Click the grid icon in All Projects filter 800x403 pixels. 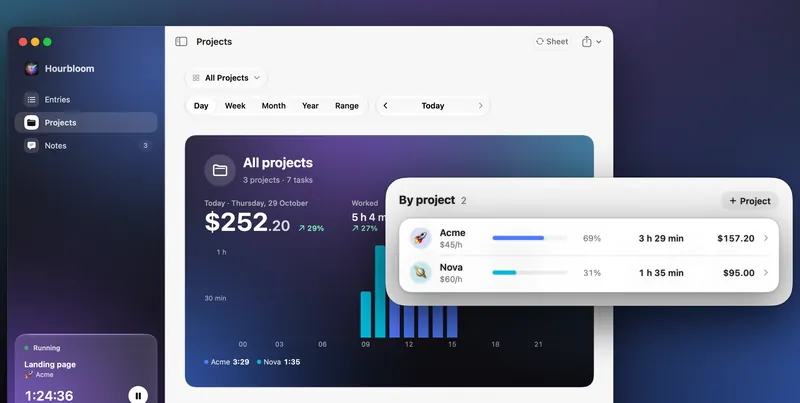(196, 78)
